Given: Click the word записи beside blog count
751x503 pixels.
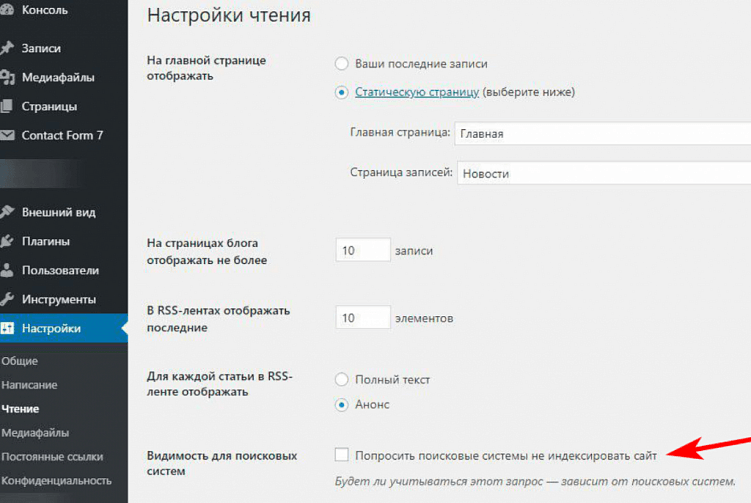Looking at the screenshot, I should click(414, 251).
